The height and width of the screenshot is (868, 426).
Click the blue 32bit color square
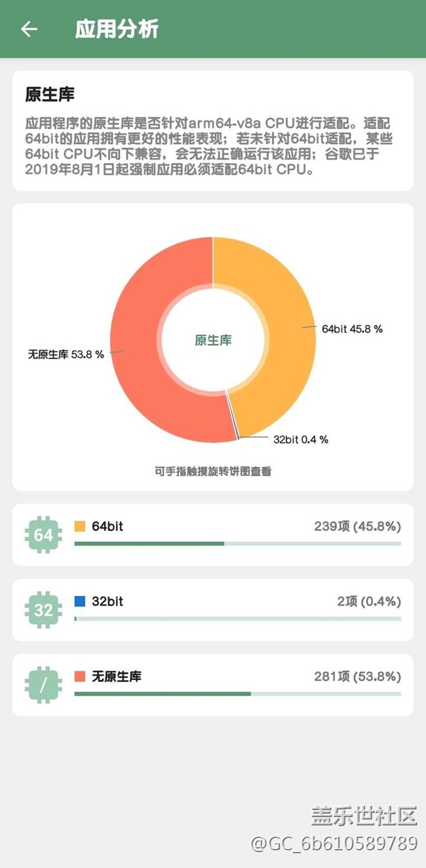point(80,601)
